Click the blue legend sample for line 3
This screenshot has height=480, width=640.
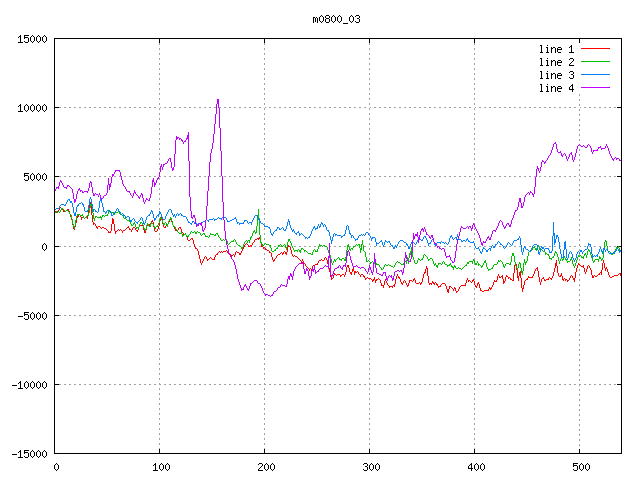(596, 75)
